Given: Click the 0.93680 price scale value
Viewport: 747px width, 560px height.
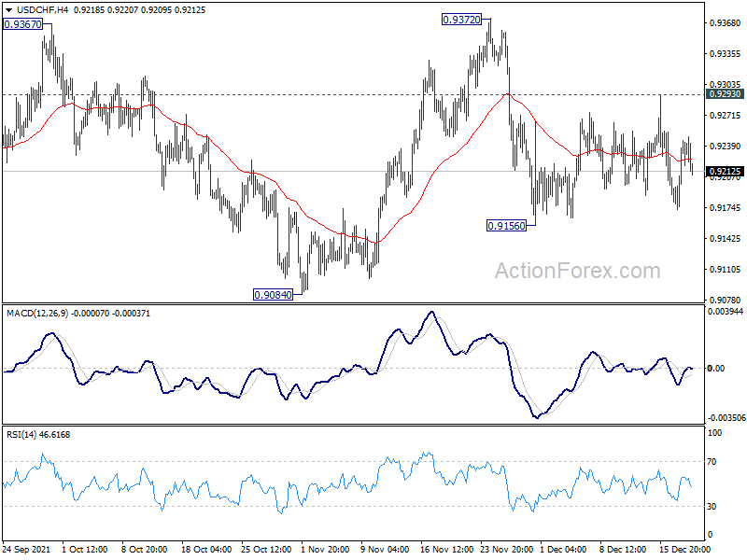Looking at the screenshot, I should 726,22.
